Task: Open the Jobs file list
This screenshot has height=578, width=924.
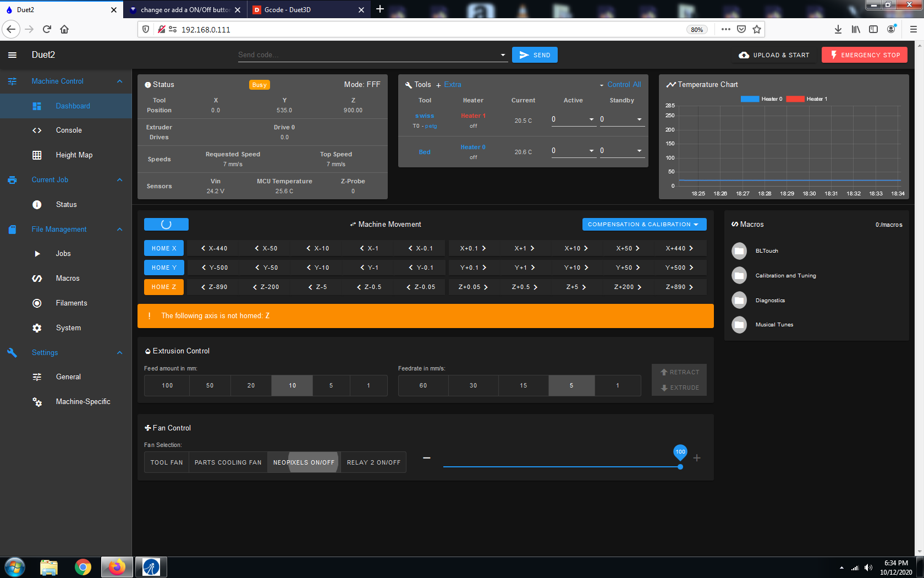Action: pyautogui.click(x=66, y=254)
